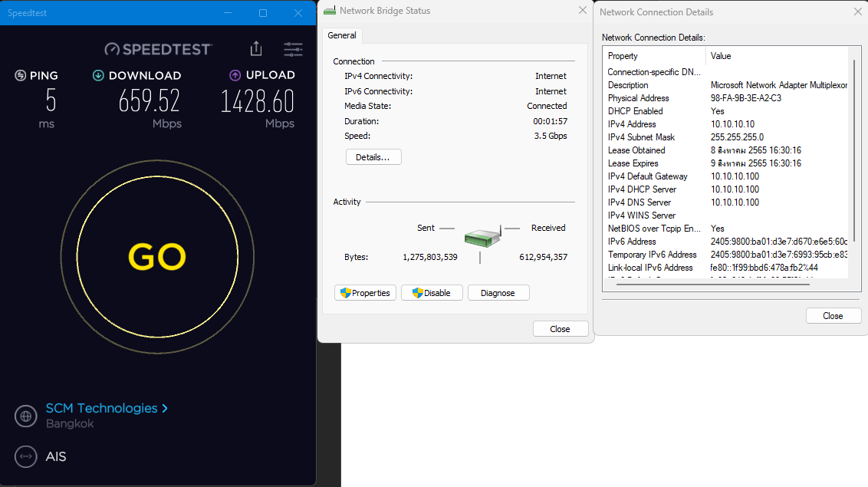The image size is (868, 487).
Task: Click the Media State Connected value
Action: coord(547,106)
